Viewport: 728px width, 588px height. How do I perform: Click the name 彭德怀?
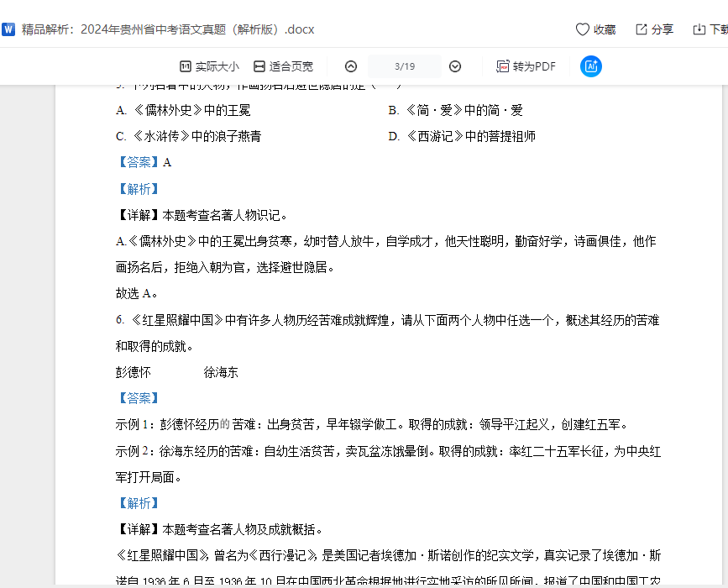134,372
